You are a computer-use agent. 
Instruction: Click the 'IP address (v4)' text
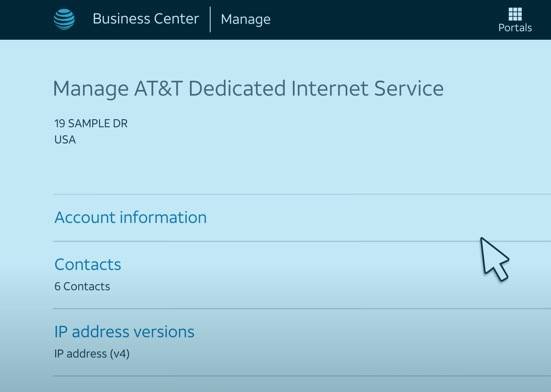pyautogui.click(x=92, y=354)
